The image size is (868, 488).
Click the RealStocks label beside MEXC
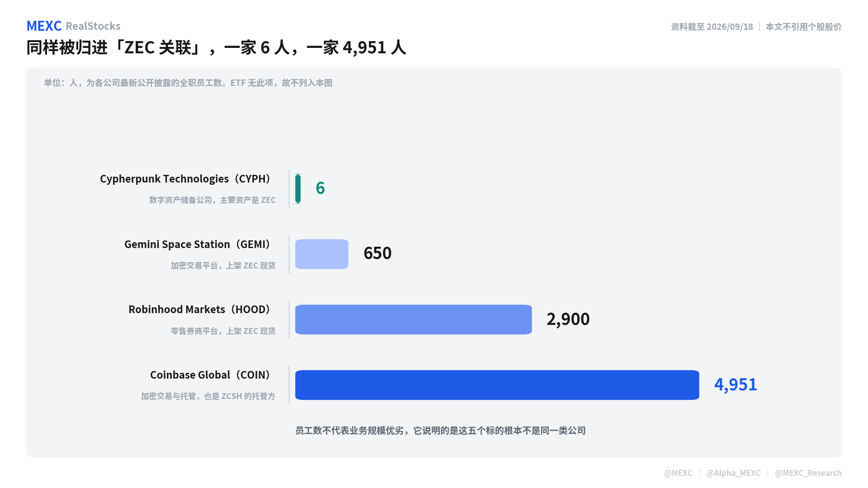(93, 26)
